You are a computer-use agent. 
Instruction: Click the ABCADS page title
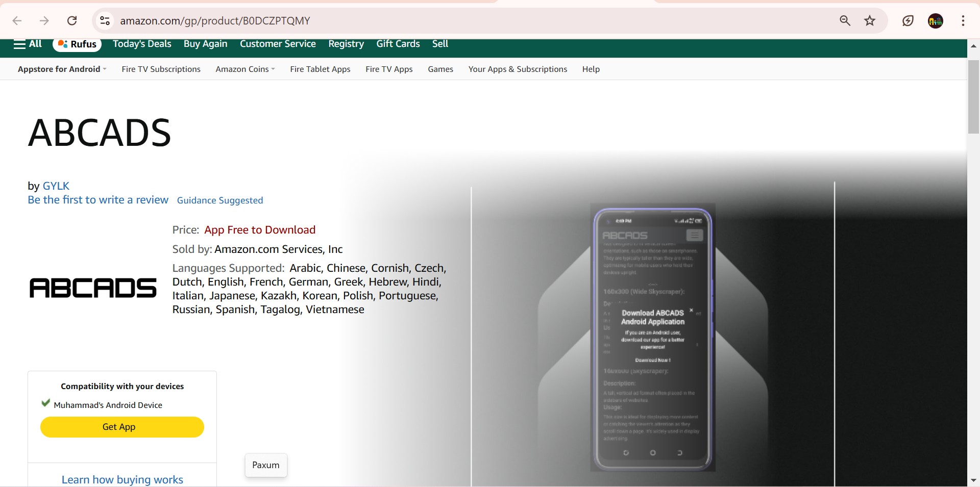[100, 133]
